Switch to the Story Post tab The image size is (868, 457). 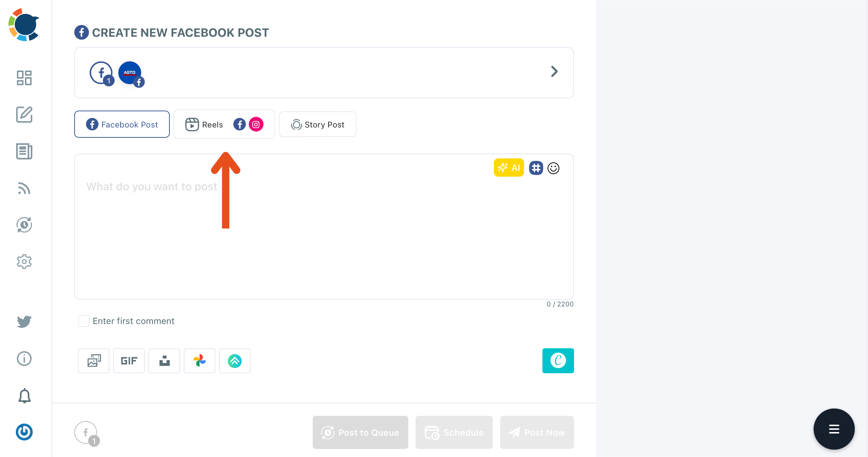point(318,124)
